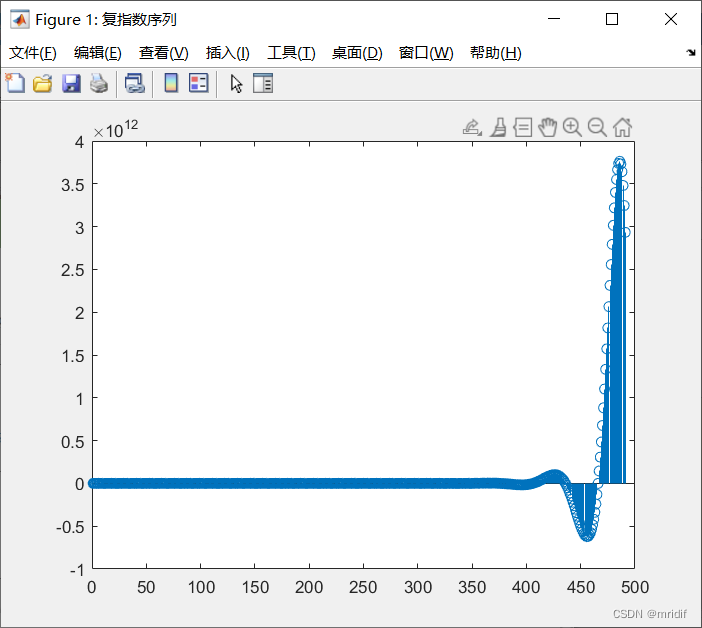Click the x-axis tick label 400
The width and height of the screenshot is (702, 628).
click(x=526, y=587)
